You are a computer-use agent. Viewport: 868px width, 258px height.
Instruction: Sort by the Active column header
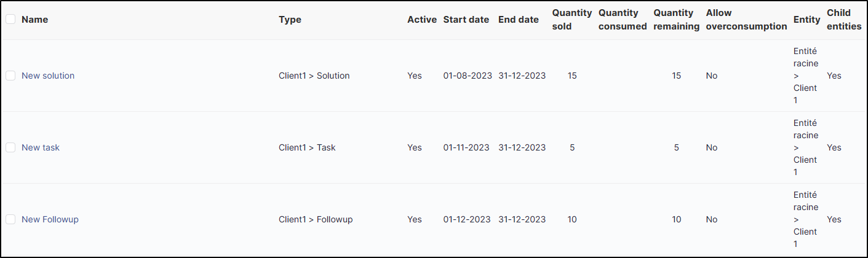(x=421, y=20)
